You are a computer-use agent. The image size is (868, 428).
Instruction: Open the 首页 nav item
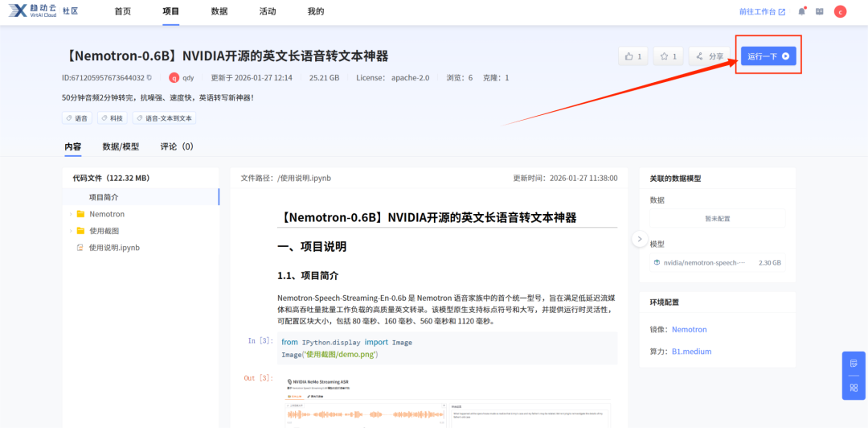(122, 11)
